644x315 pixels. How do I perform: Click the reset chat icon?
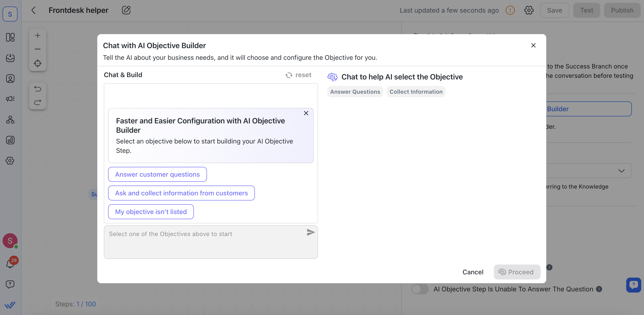pyautogui.click(x=289, y=75)
